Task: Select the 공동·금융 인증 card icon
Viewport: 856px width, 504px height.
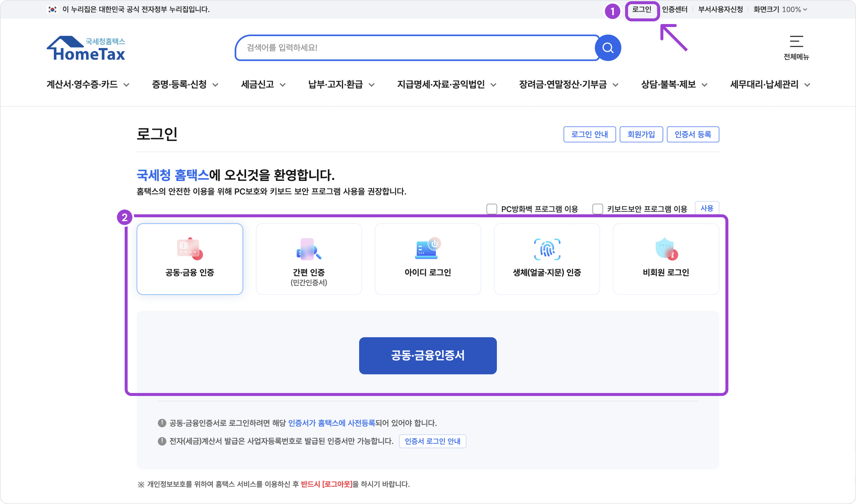Action: 190,249
